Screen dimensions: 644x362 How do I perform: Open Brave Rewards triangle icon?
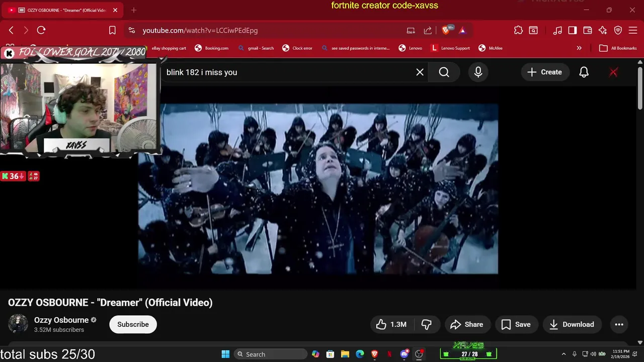(462, 30)
